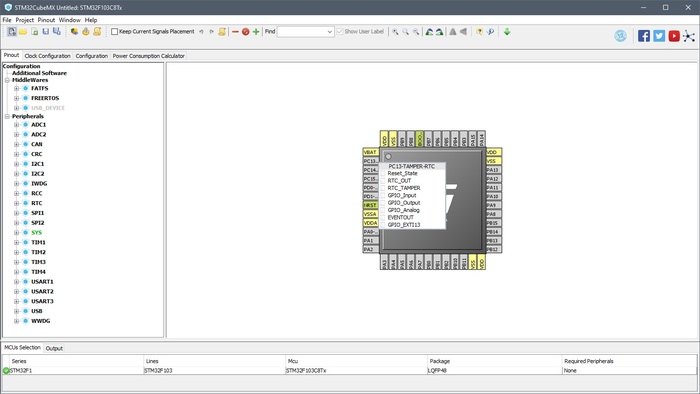Click the ST community network icon
The height and width of the screenshot is (394, 700).
[689, 36]
